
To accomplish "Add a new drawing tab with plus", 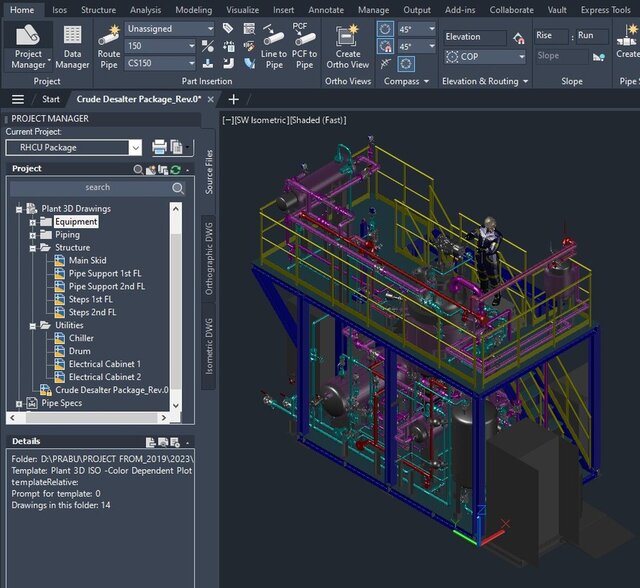I will tap(233, 99).
